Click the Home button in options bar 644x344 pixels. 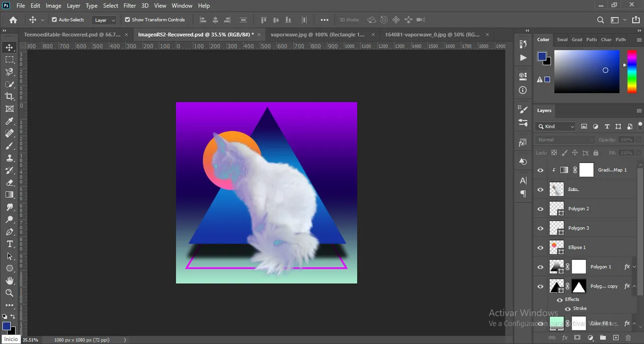click(13, 20)
